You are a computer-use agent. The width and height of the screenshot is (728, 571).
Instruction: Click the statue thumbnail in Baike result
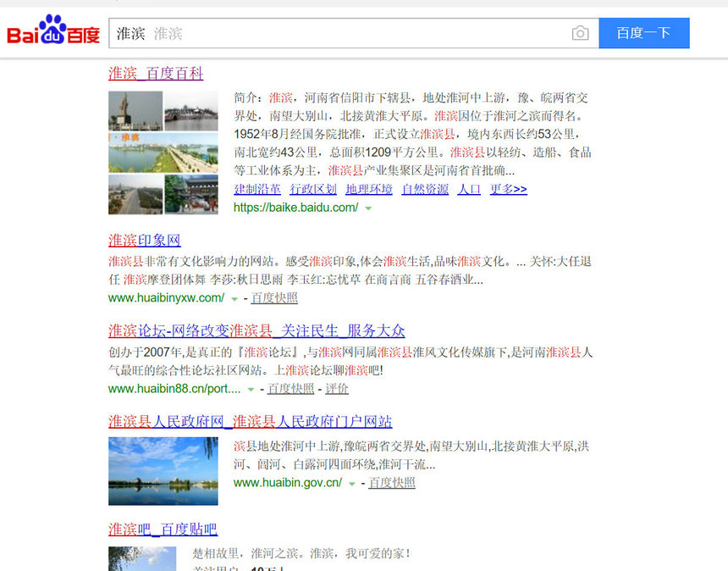click(x=135, y=111)
